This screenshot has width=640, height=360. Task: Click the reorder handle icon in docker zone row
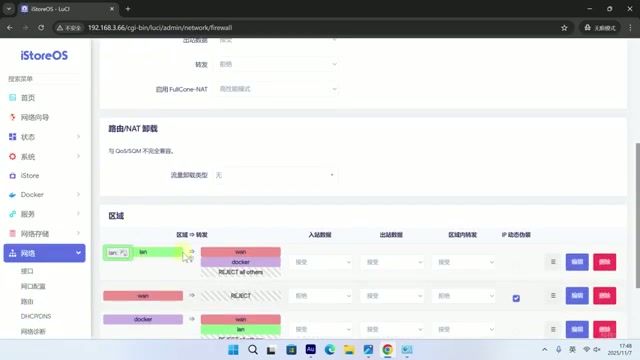[553, 329]
